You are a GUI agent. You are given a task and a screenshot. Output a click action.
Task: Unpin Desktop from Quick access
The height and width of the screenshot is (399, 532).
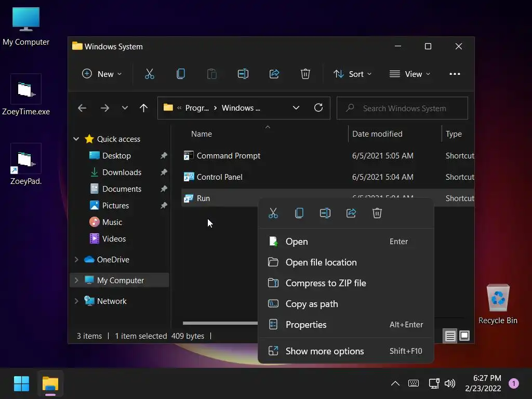tap(164, 155)
